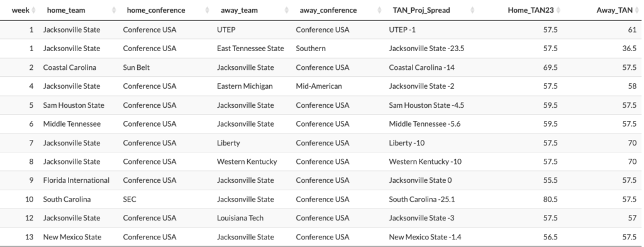Click Away_TAN column sort arrows
The width and height of the screenshot is (644, 247).
pyautogui.click(x=637, y=10)
